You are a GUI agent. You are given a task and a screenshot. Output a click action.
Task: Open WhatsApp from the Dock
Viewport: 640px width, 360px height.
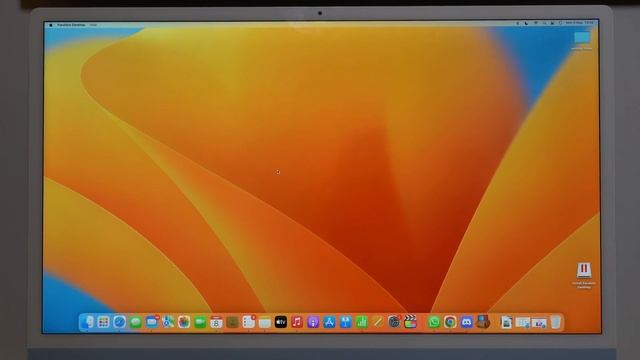coord(434,322)
